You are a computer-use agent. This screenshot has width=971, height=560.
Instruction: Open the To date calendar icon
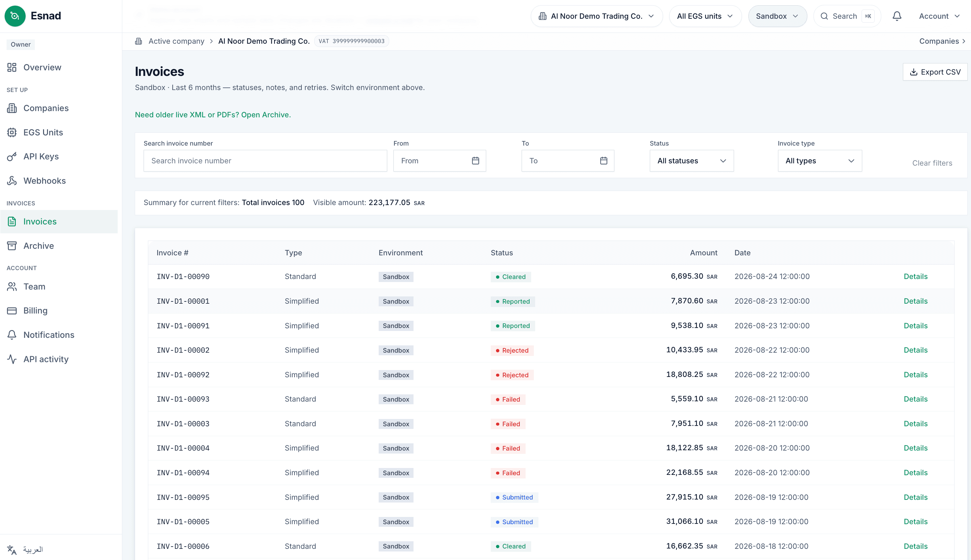(604, 161)
